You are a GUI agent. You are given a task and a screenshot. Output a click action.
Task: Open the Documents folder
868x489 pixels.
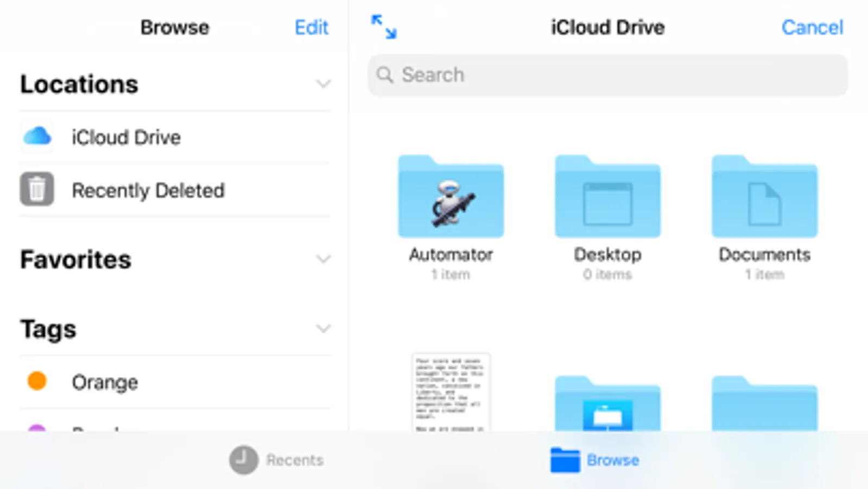pyautogui.click(x=764, y=196)
